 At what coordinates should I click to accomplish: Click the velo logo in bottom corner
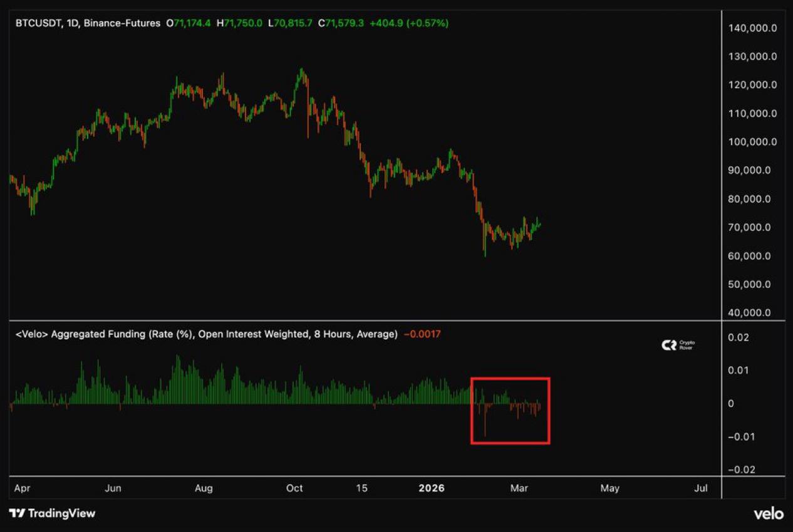768,514
